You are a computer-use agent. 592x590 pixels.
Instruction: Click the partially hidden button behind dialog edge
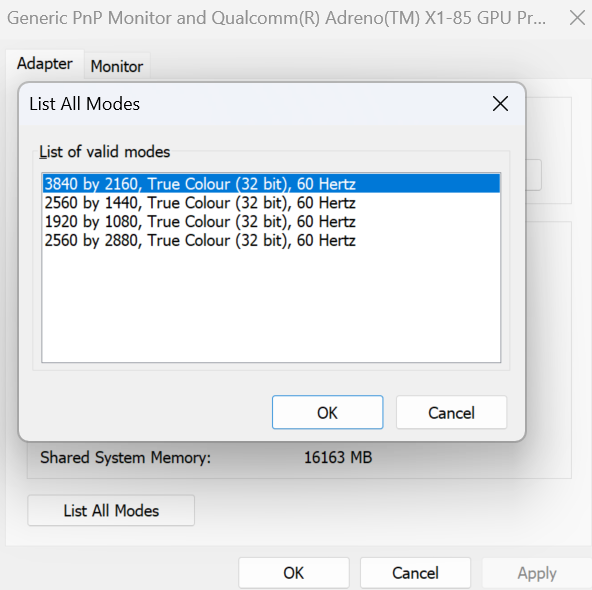coord(533,175)
